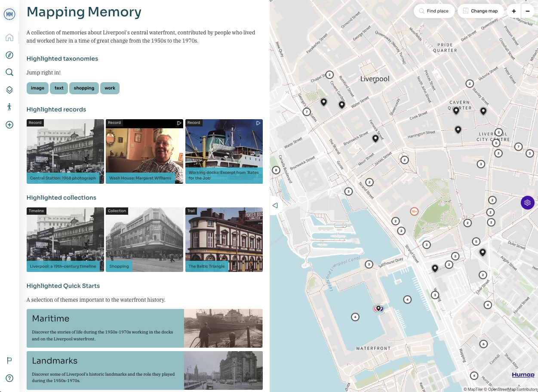
Task: Click the search magnifier sidebar icon
Action: click(x=9, y=72)
